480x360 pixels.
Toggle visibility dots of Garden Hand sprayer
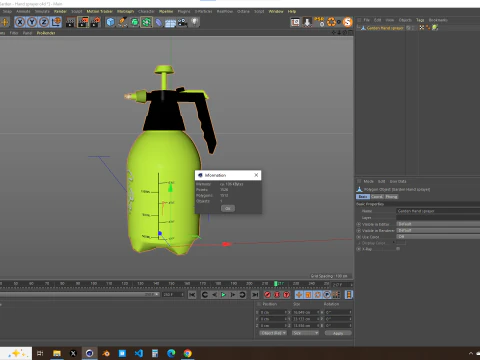click(413, 28)
